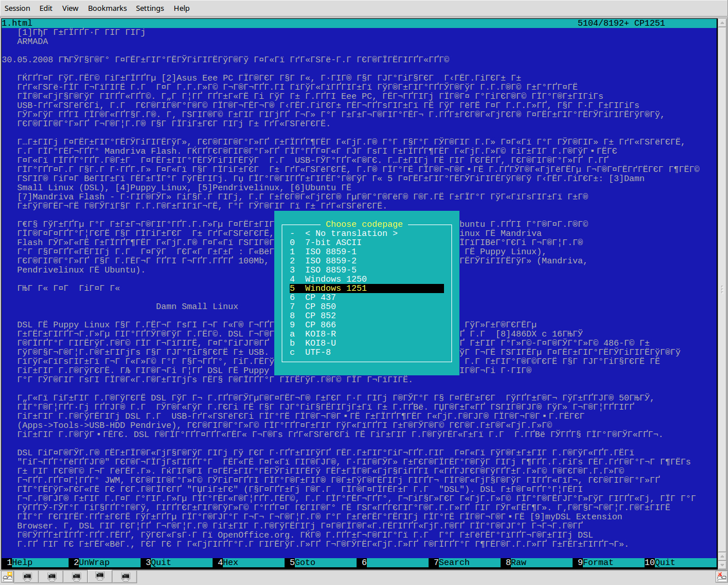Click the ARMADA text line

tap(33, 41)
